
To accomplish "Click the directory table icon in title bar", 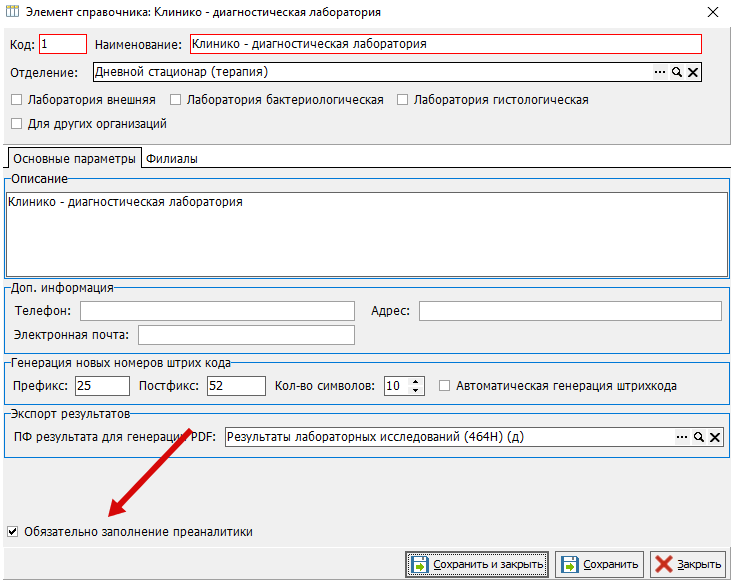I will (x=12, y=11).
